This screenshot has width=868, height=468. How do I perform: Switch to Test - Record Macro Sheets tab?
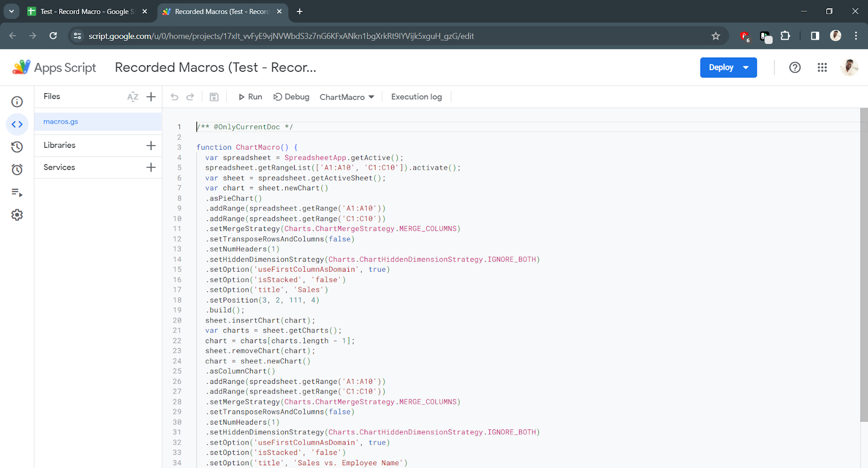[x=87, y=11]
